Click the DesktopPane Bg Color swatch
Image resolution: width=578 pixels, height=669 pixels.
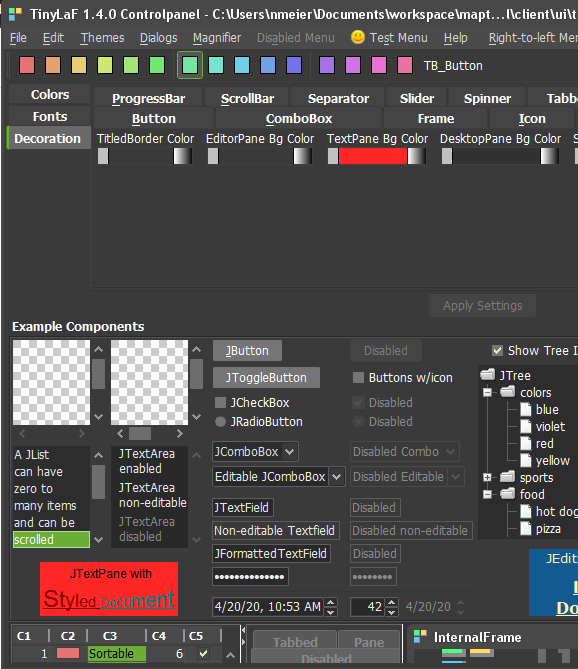[x=497, y=156]
